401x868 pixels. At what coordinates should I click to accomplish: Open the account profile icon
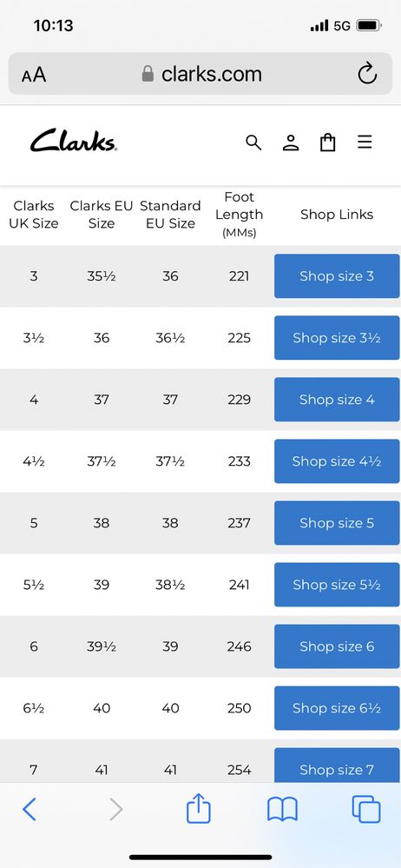click(291, 142)
